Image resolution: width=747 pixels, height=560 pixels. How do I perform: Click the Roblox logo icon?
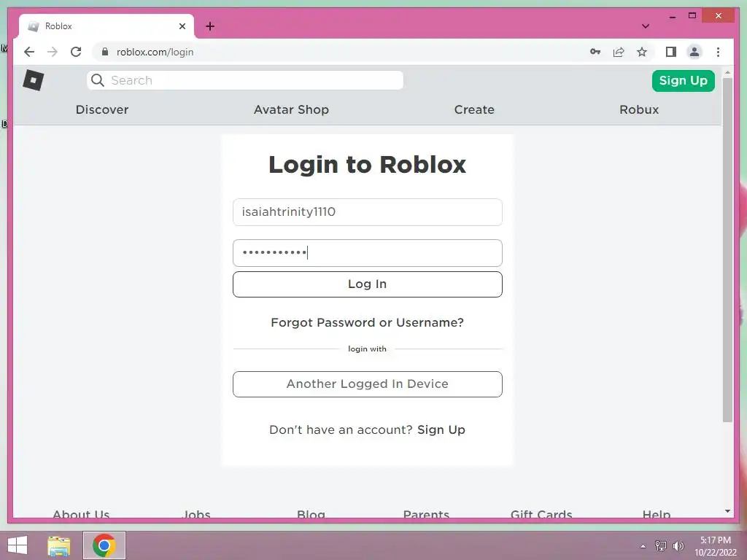[x=34, y=80]
